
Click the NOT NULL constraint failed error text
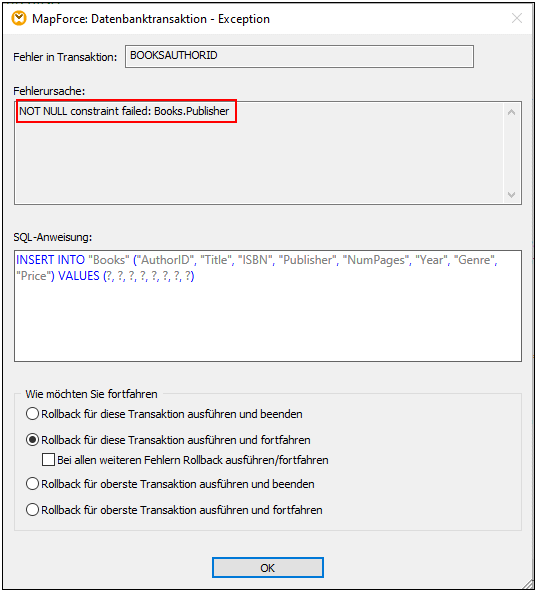coord(124,111)
